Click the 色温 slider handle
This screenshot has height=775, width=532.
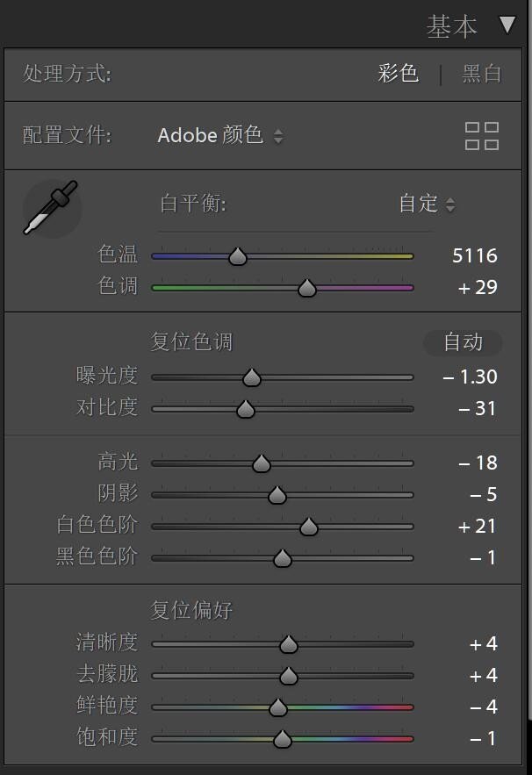(237, 257)
